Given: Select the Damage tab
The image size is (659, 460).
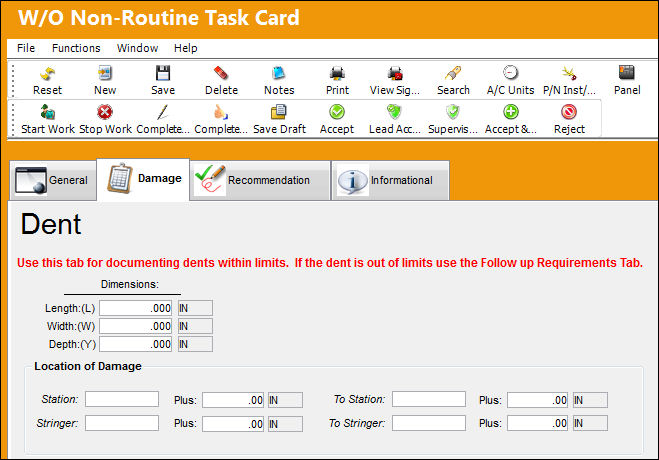Looking at the screenshot, I should click(x=143, y=179).
